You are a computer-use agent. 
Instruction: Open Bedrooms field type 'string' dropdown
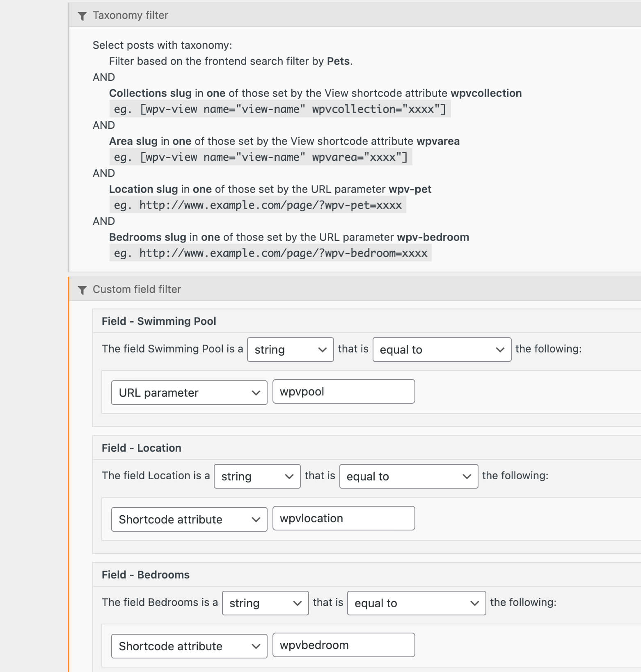266,603
